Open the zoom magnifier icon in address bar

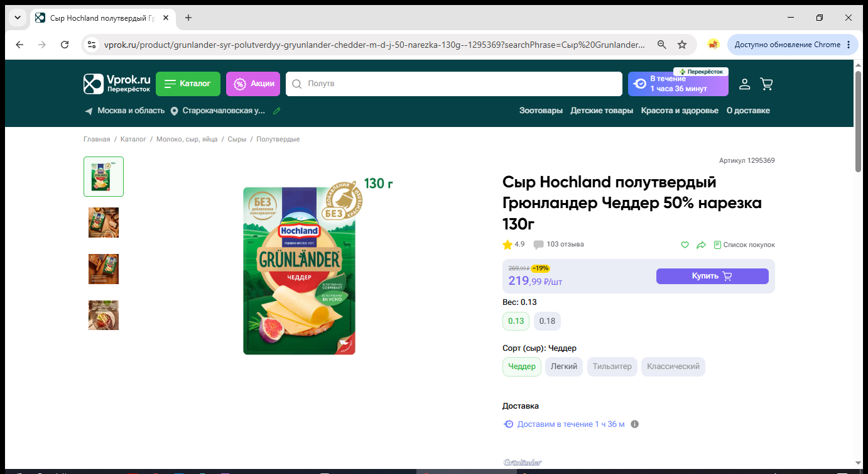tap(662, 45)
